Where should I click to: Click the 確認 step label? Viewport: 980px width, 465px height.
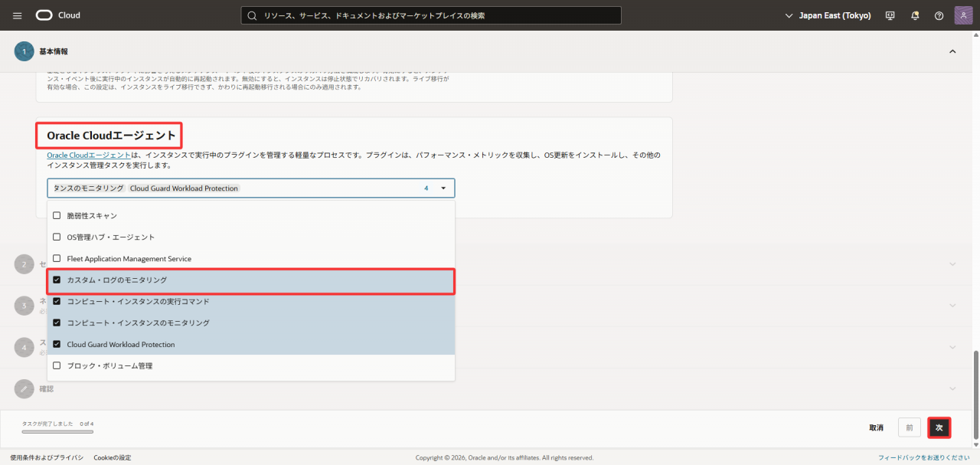click(47, 388)
